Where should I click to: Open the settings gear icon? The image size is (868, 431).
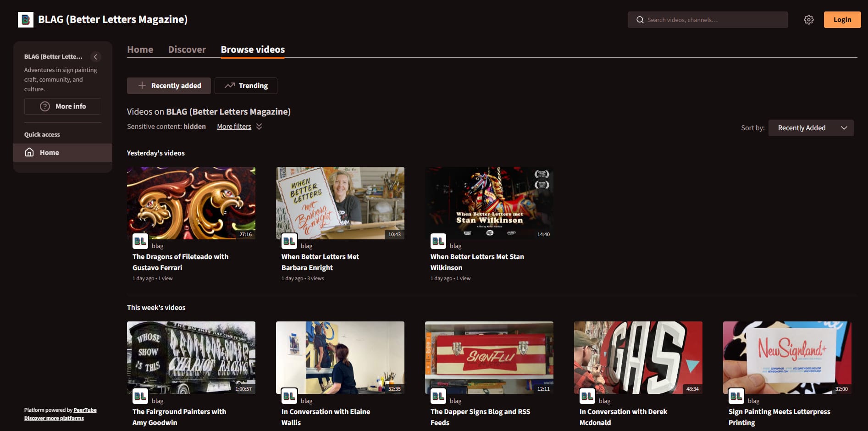tap(809, 20)
